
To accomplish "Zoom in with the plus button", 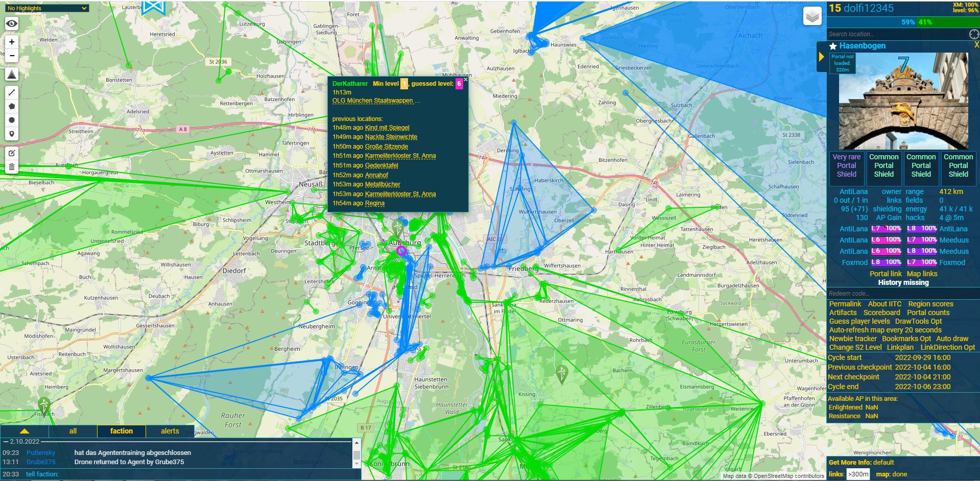I will 12,42.
